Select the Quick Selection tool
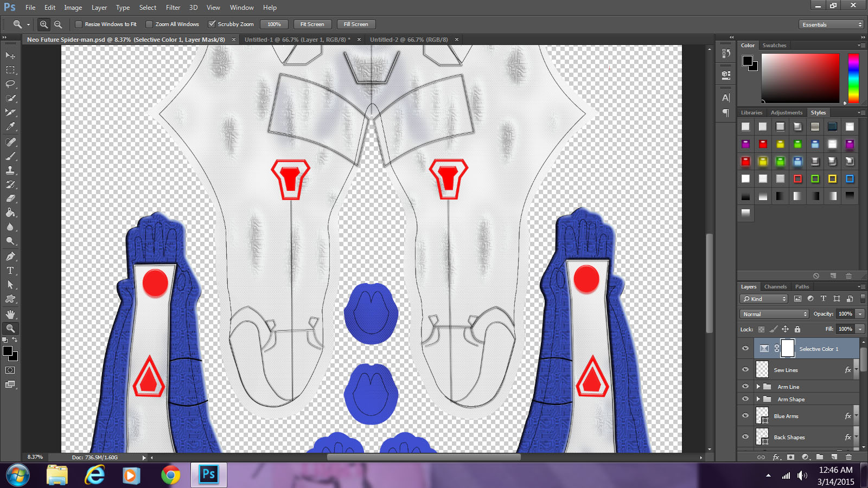This screenshot has width=868, height=488. click(10, 98)
